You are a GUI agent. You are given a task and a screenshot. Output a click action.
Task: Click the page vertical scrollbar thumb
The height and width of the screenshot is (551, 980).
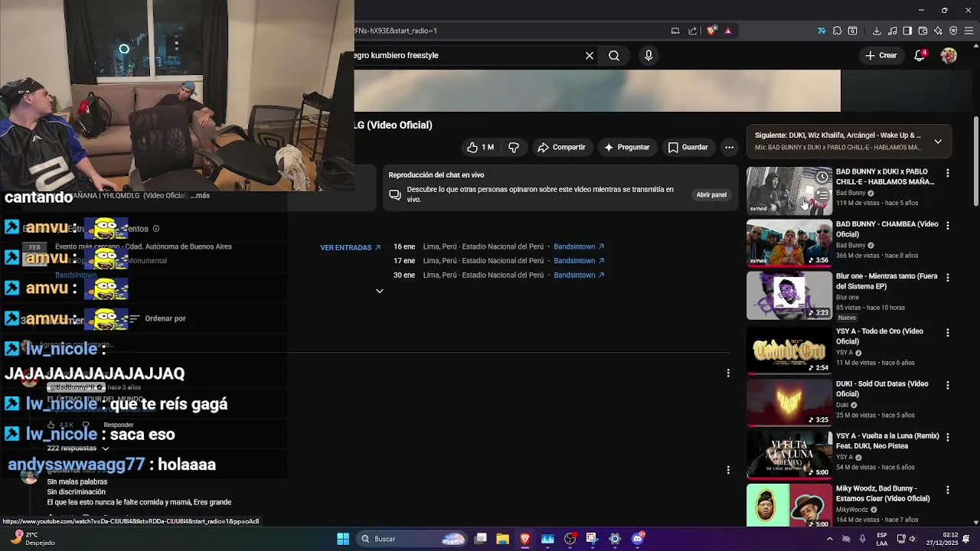[976, 161]
